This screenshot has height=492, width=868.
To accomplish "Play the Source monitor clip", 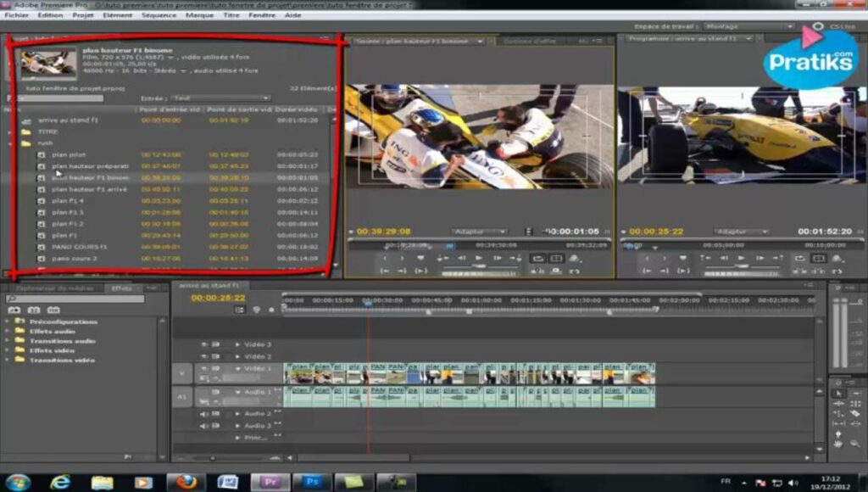I will pyautogui.click(x=479, y=258).
